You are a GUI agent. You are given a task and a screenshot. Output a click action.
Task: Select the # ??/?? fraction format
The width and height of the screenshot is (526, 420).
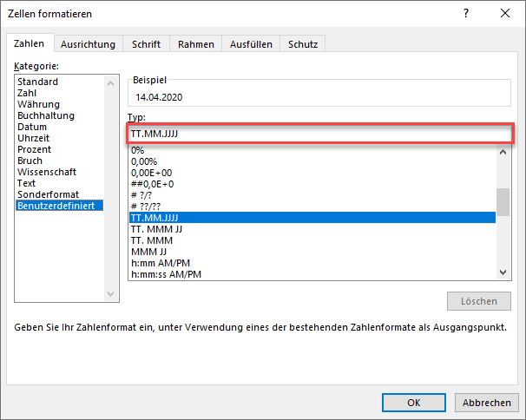point(312,207)
